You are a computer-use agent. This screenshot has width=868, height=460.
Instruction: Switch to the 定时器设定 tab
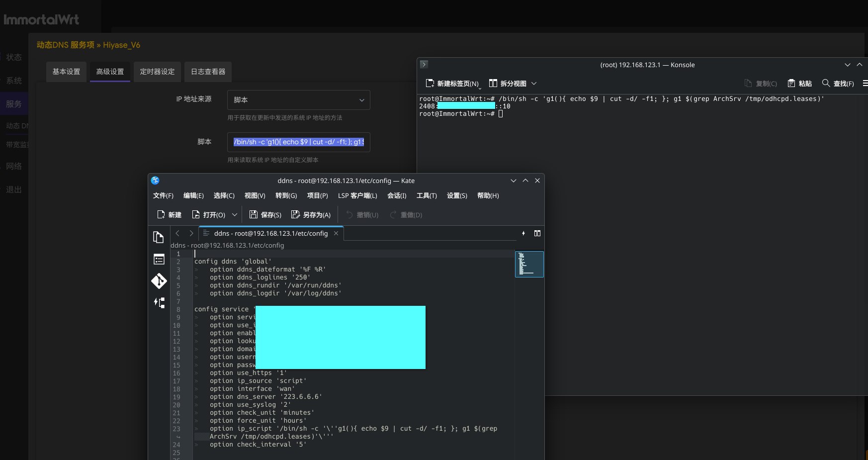pos(157,72)
